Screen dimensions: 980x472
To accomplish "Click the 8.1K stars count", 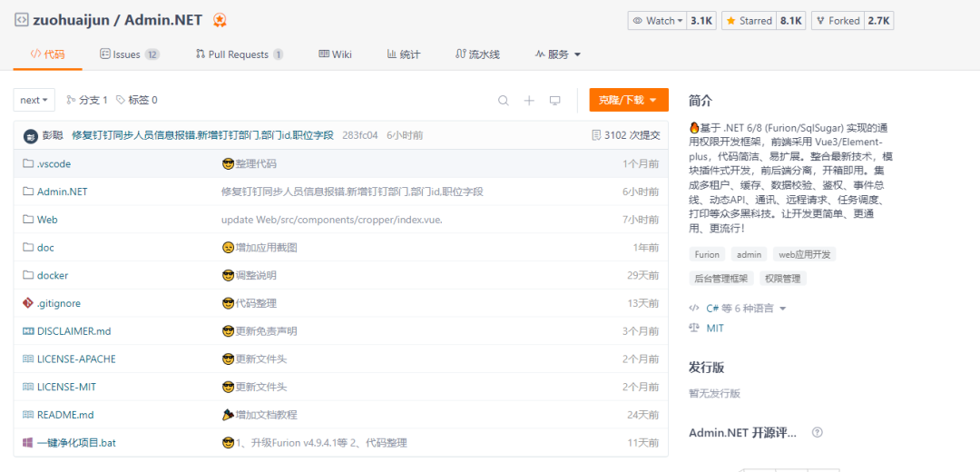I will (x=790, y=21).
